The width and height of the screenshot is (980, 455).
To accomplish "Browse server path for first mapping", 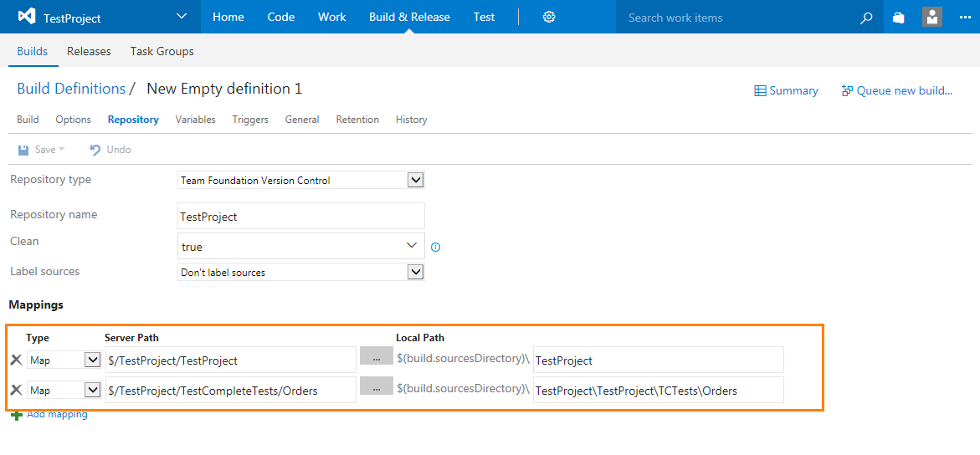I will pyautogui.click(x=376, y=356).
